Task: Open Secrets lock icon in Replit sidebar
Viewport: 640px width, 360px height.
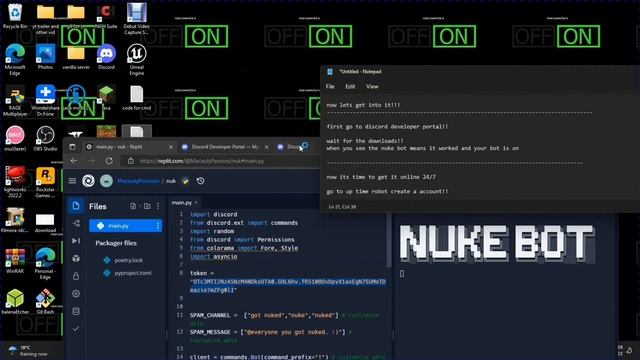Action: pyautogui.click(x=76, y=276)
